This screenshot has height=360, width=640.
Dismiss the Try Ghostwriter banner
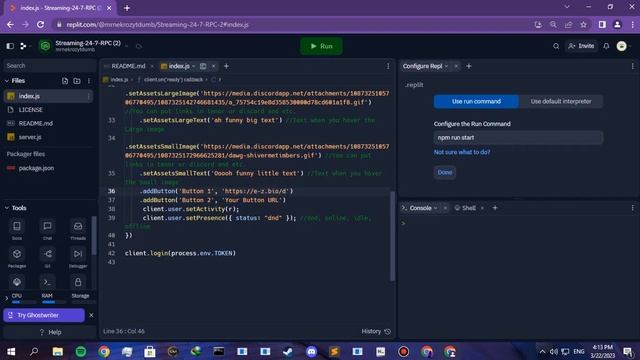pos(91,315)
